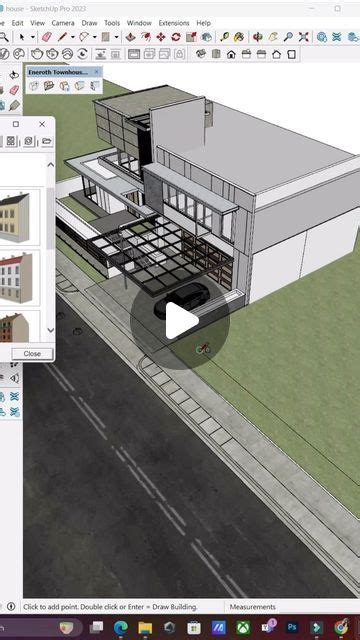The image size is (360, 640).
Task: Open the Extension Warehouse icon
Action: point(337,37)
